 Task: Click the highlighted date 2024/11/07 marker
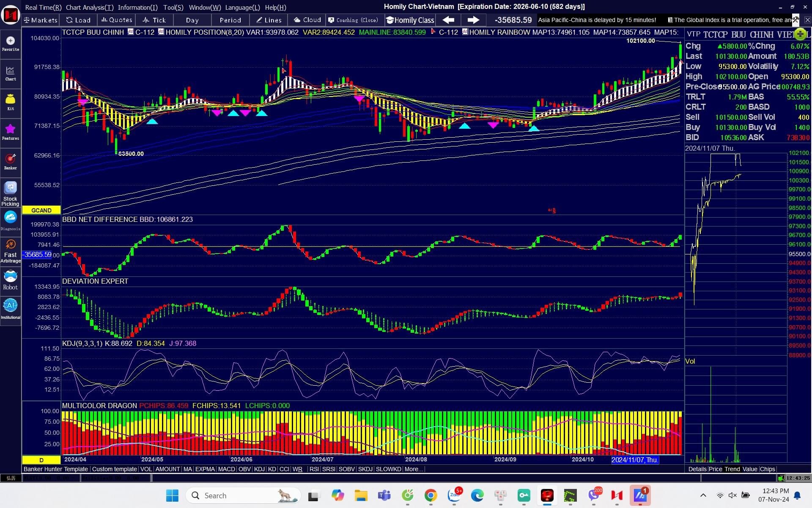pyautogui.click(x=634, y=460)
